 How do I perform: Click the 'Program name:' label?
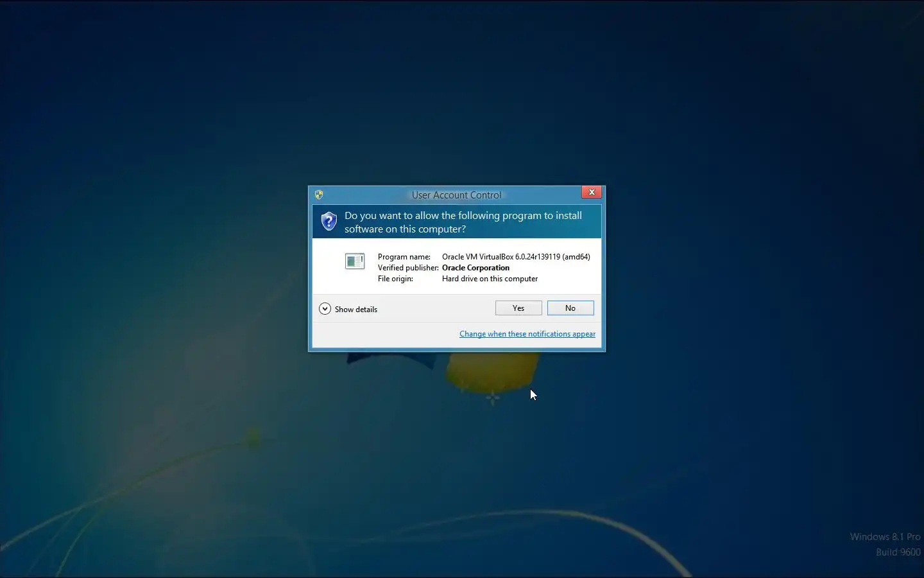[x=404, y=257]
